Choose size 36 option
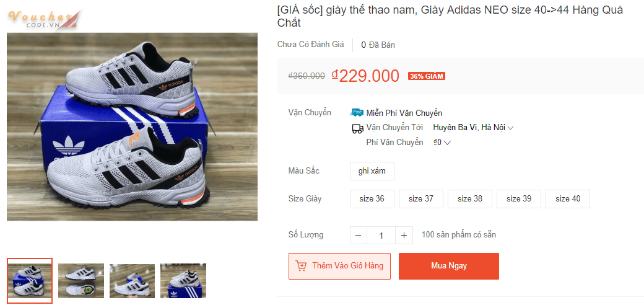Image resolution: width=644 pixels, height=305 pixels. [372, 199]
